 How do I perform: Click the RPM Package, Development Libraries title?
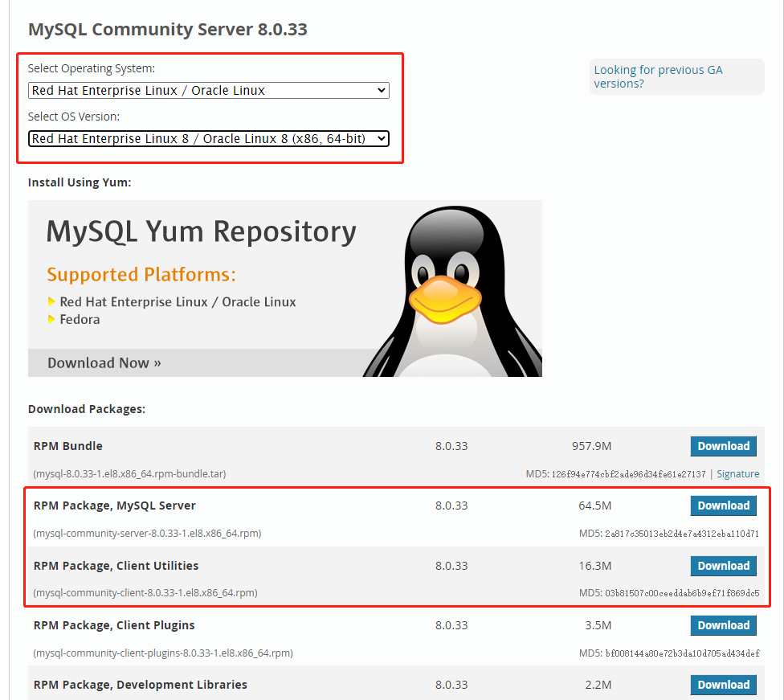(x=140, y=685)
